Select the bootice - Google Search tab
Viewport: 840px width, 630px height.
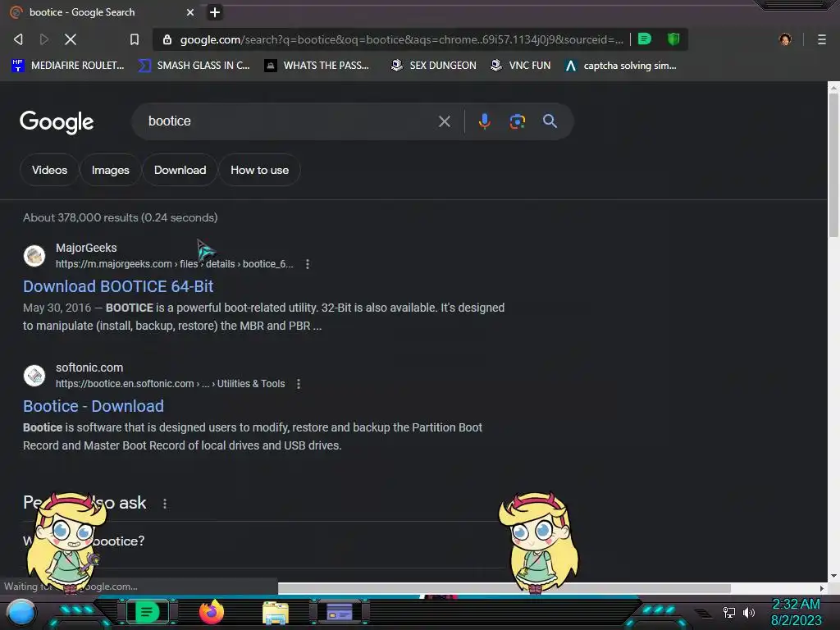pos(102,12)
